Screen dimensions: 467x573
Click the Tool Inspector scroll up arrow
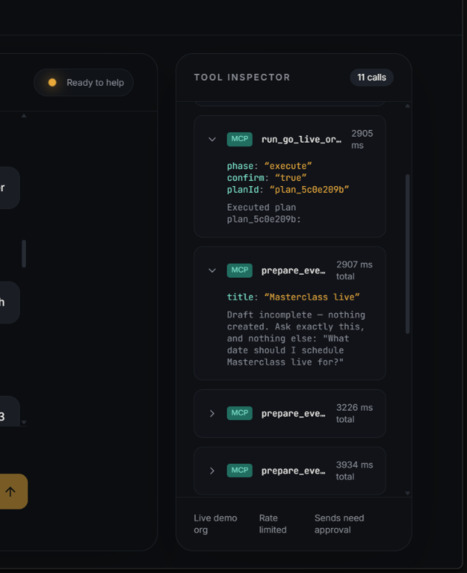[x=407, y=106]
